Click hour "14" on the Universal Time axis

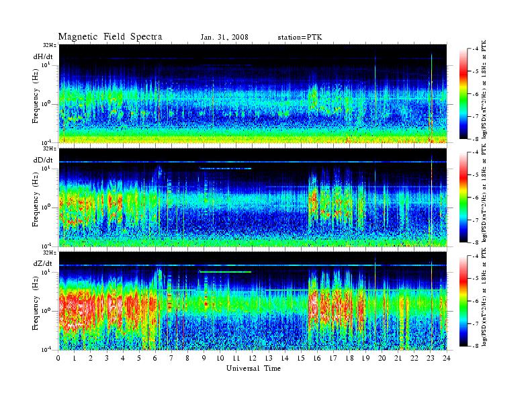pos(285,358)
